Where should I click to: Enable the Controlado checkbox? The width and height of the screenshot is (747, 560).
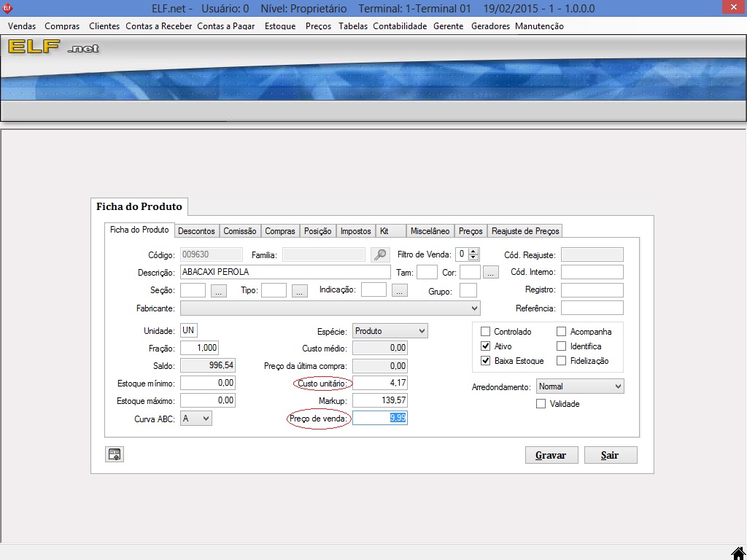485,332
